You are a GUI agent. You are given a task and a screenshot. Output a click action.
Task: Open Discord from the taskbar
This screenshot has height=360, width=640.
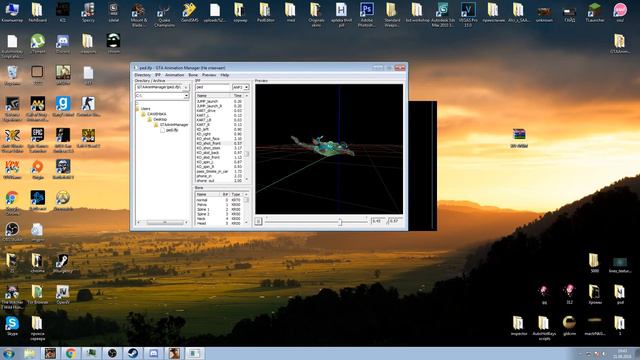pyautogui.click(x=153, y=353)
